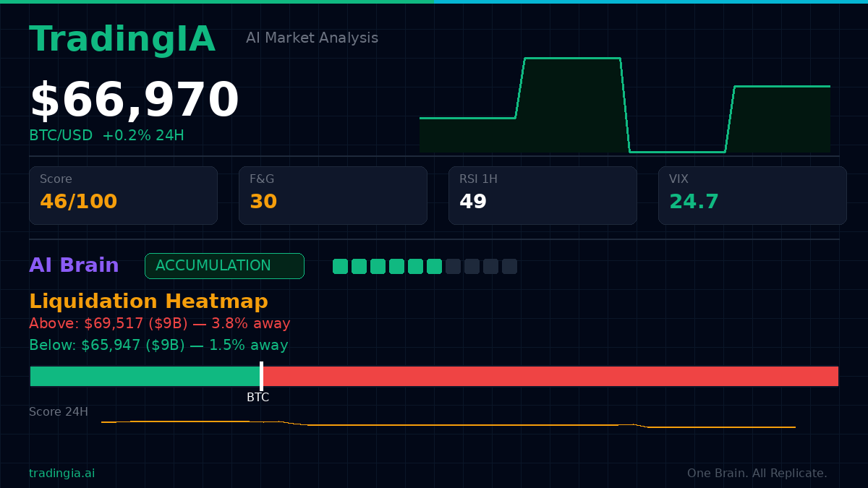
Task: Select the Below: $65,947 liquidation line
Action: [x=158, y=346]
